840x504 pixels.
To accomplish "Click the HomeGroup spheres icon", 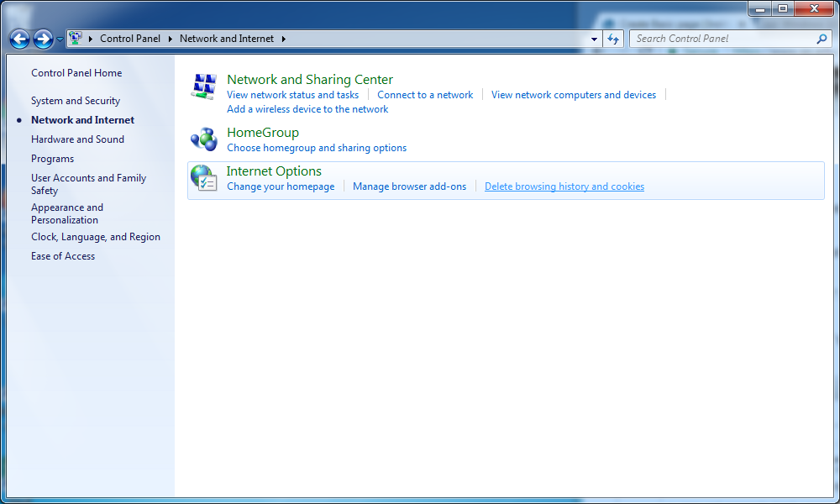I will click(x=204, y=139).
